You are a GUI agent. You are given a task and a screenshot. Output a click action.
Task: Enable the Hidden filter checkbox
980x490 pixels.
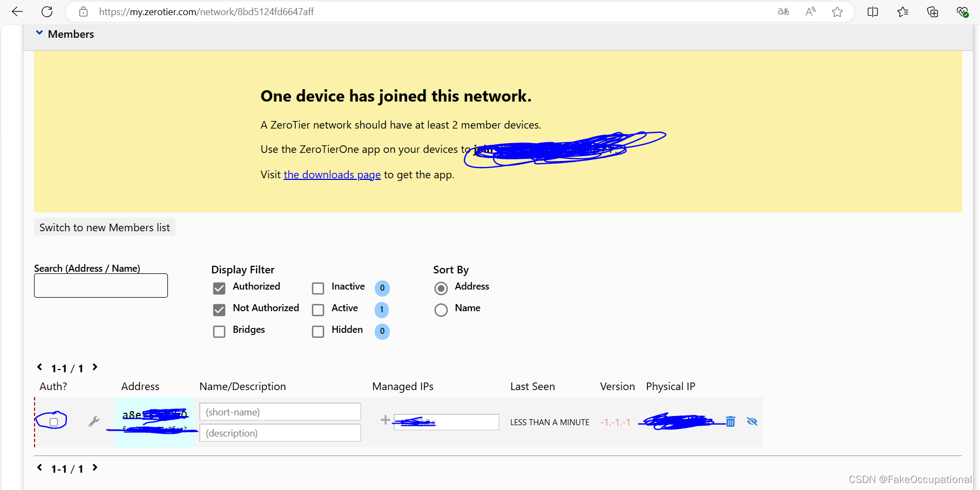tap(318, 332)
